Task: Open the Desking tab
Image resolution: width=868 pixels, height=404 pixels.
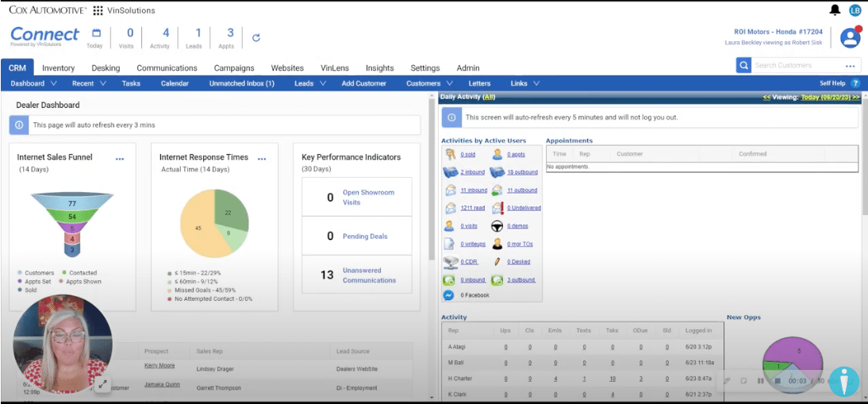Action: (106, 68)
